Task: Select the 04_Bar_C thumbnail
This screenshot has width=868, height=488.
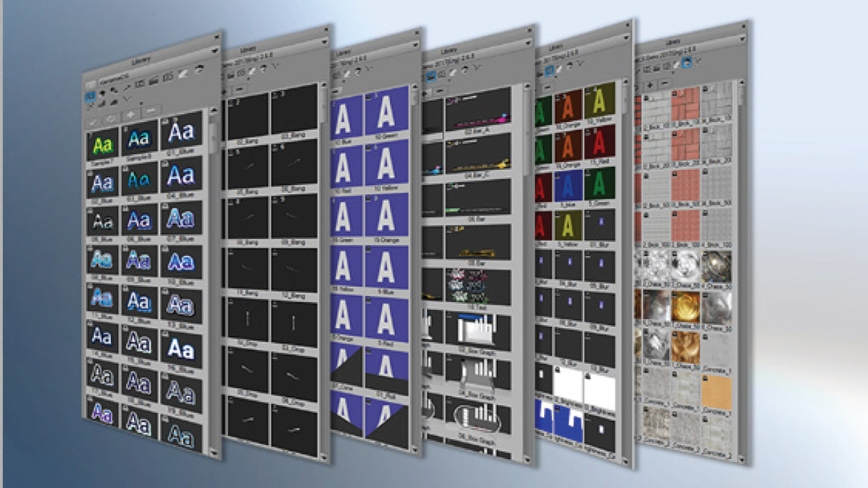Action: (x=478, y=155)
